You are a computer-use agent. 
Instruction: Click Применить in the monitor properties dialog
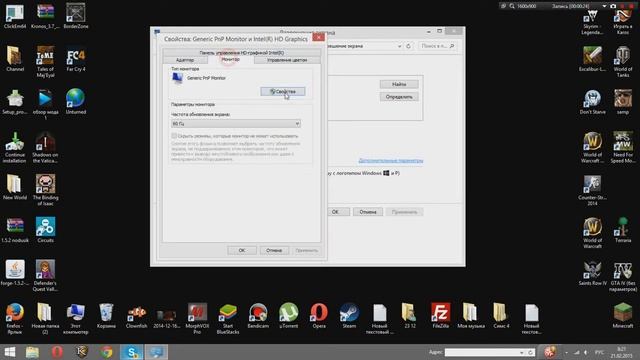[307, 250]
